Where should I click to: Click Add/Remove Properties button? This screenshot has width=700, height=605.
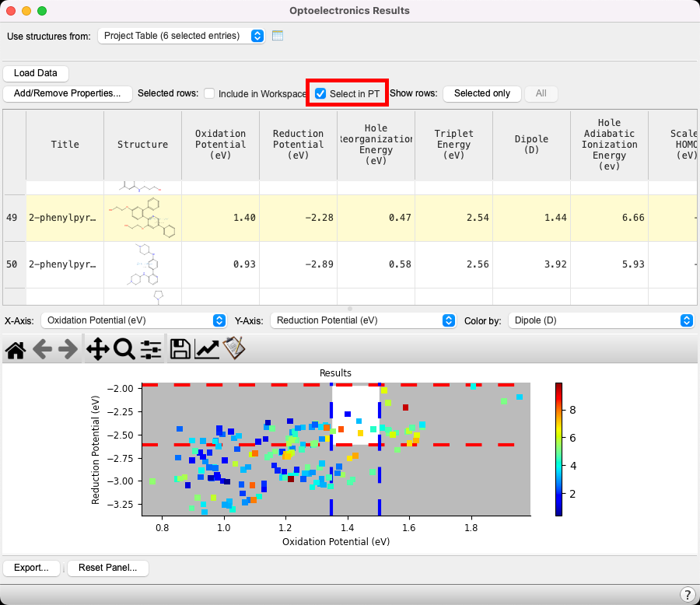pyautogui.click(x=68, y=93)
